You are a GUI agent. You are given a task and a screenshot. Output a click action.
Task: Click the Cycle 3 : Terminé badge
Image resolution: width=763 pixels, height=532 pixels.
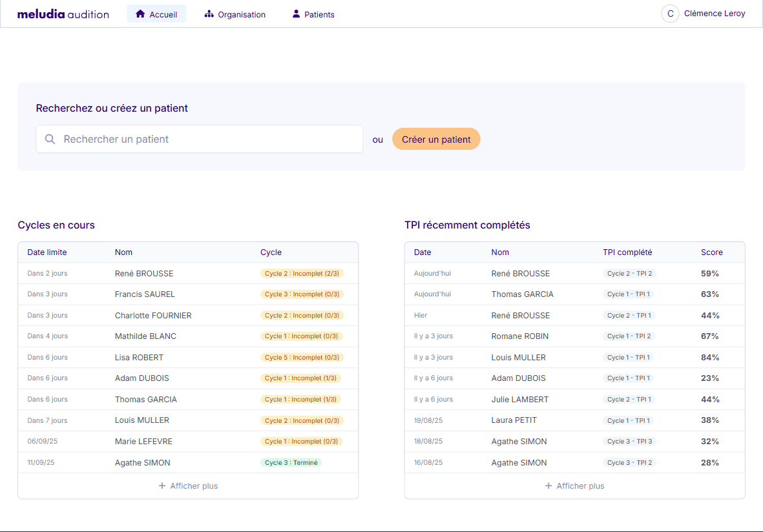tap(291, 463)
